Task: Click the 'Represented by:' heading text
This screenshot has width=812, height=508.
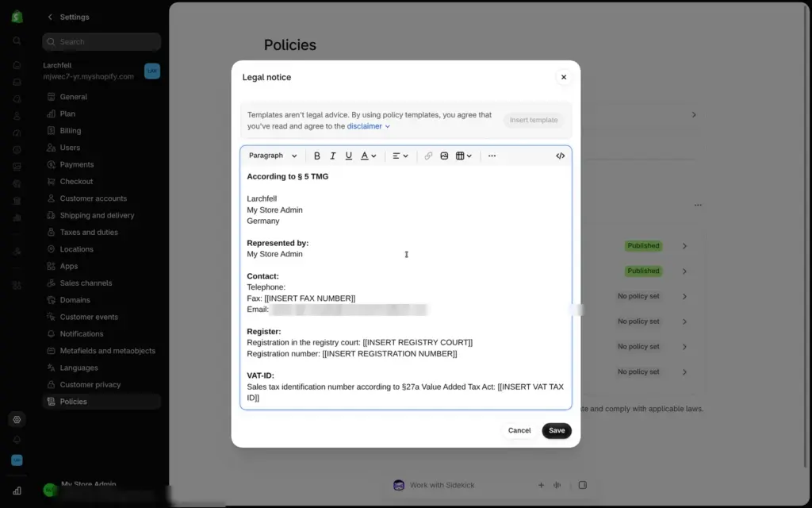Action: coord(278,243)
